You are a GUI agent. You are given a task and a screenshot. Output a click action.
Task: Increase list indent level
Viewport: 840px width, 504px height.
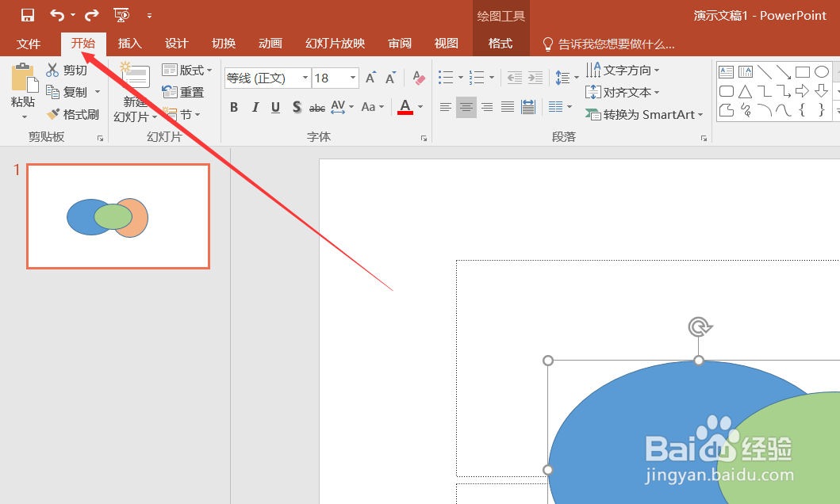(x=535, y=78)
